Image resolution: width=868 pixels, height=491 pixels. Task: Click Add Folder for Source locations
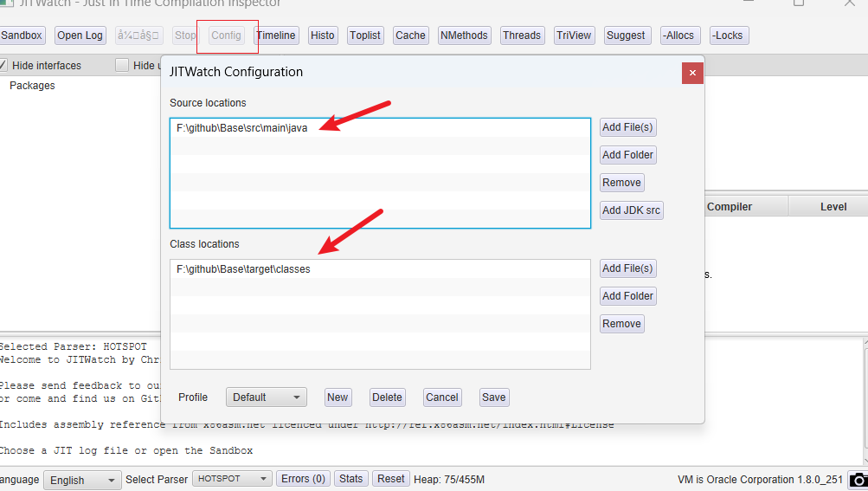coord(628,155)
